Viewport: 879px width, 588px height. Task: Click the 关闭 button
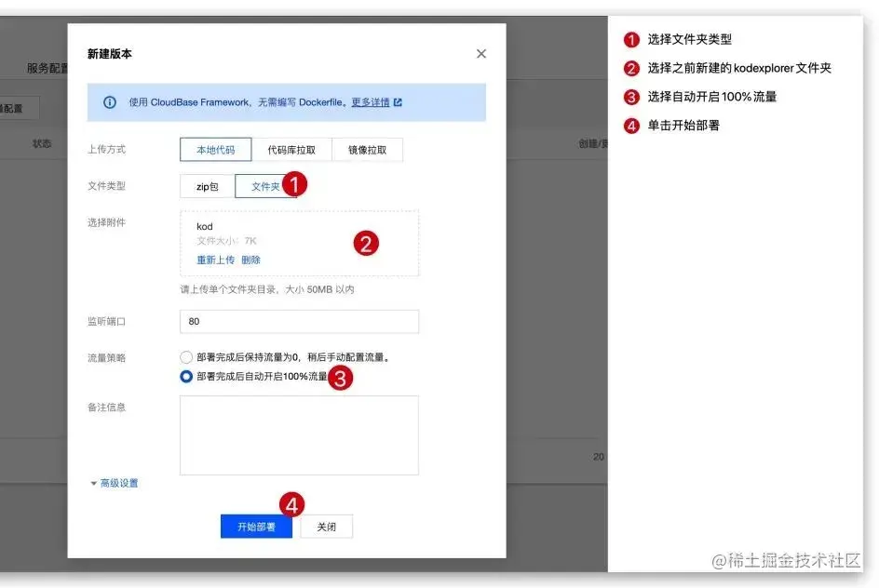(326, 527)
